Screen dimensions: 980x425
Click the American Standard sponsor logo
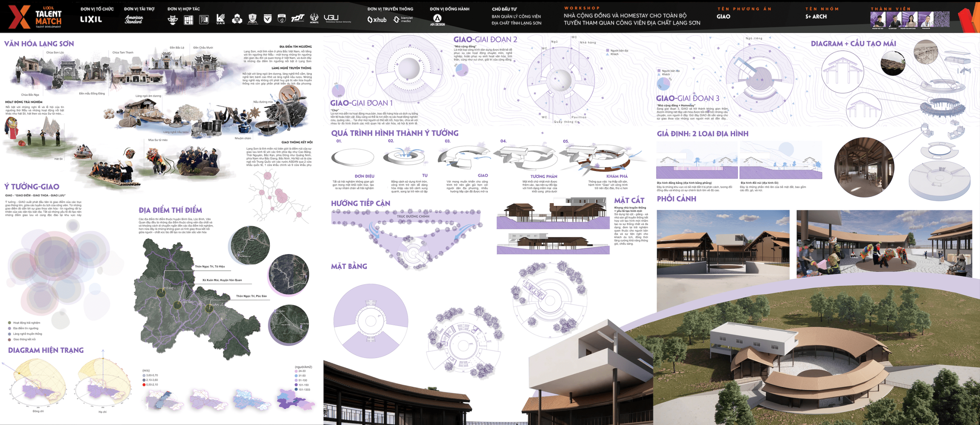pyautogui.click(x=134, y=19)
